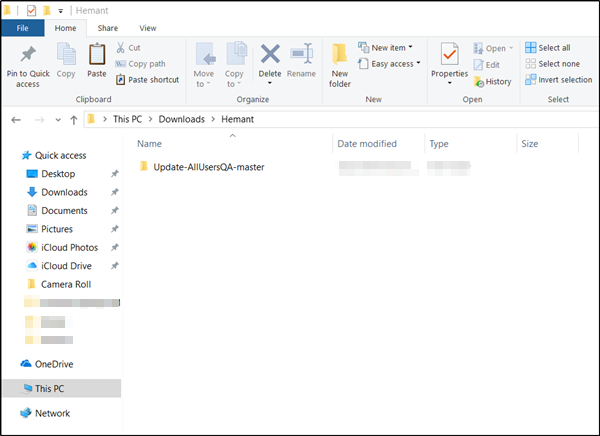Image resolution: width=600 pixels, height=436 pixels.
Task: Click This PC in address breadcrumb
Action: pyautogui.click(x=127, y=119)
